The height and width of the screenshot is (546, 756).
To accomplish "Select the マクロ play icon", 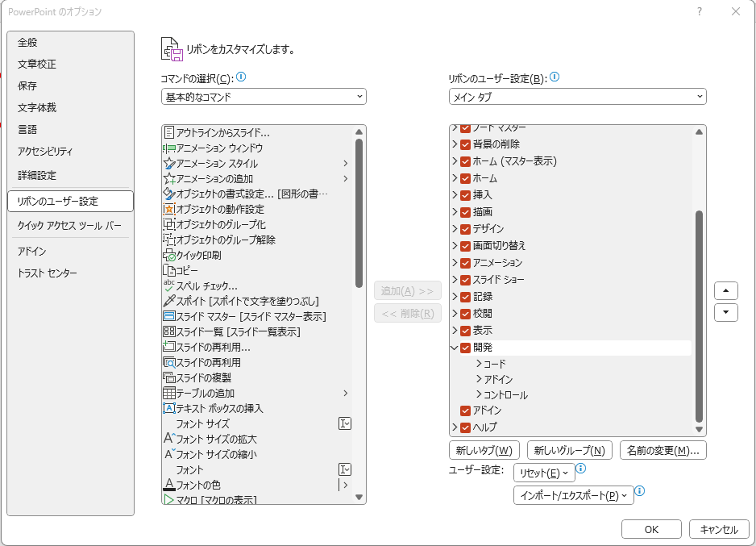I will click(x=168, y=500).
